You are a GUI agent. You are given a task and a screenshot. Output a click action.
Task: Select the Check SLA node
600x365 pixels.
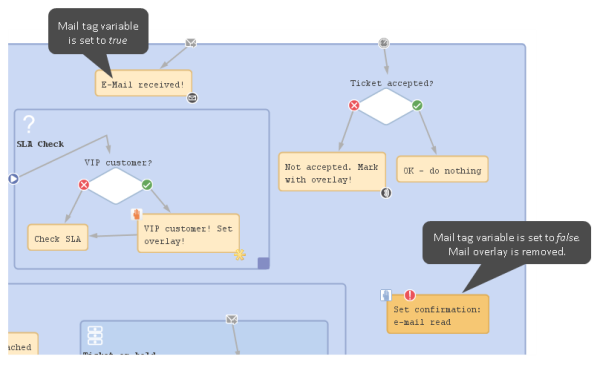58,238
